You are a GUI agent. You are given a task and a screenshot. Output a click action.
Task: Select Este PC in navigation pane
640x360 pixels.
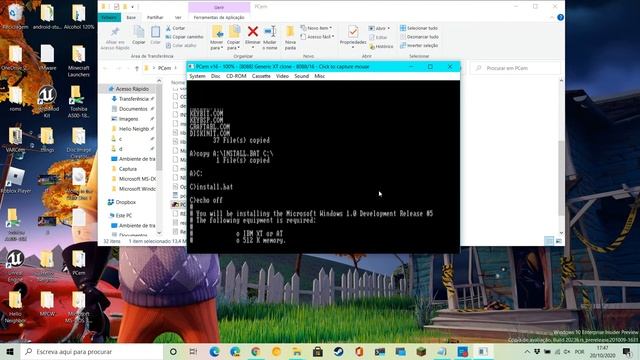tap(120, 215)
